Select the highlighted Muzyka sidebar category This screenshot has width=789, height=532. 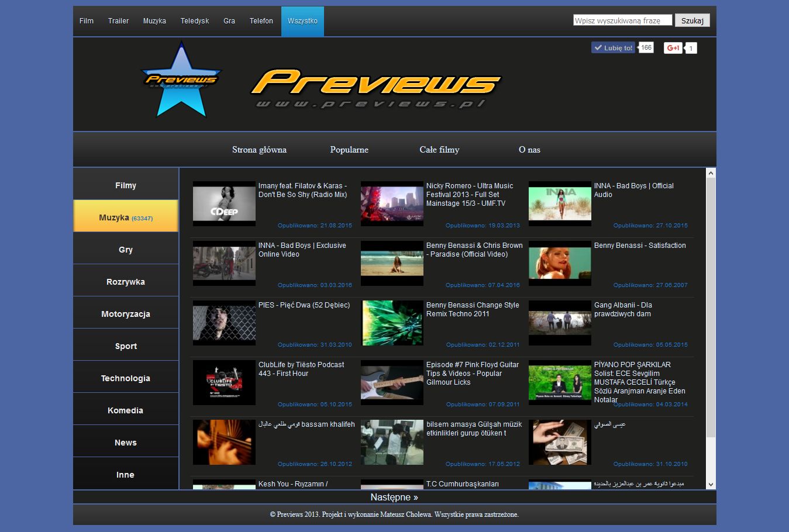(126, 217)
